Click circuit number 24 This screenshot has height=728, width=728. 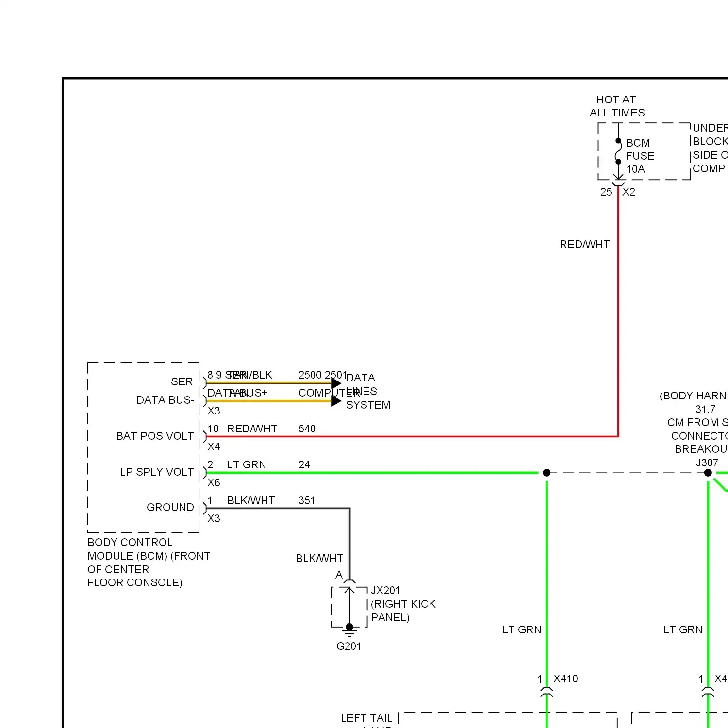pos(304,464)
